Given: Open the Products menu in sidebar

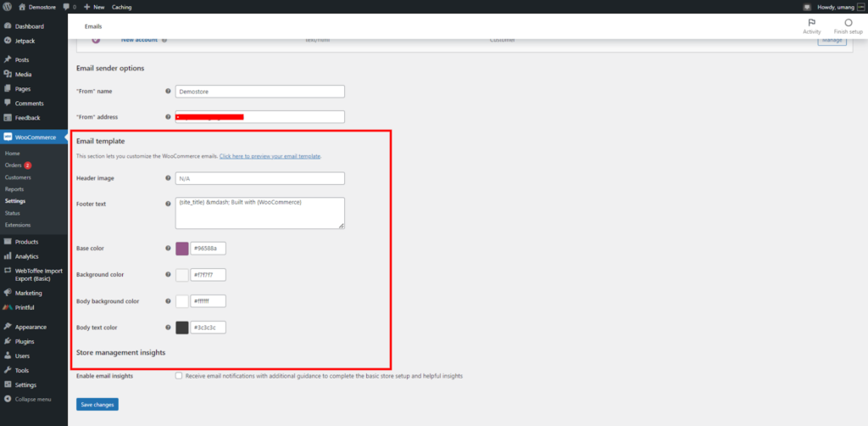Looking at the screenshot, I should pos(26,242).
